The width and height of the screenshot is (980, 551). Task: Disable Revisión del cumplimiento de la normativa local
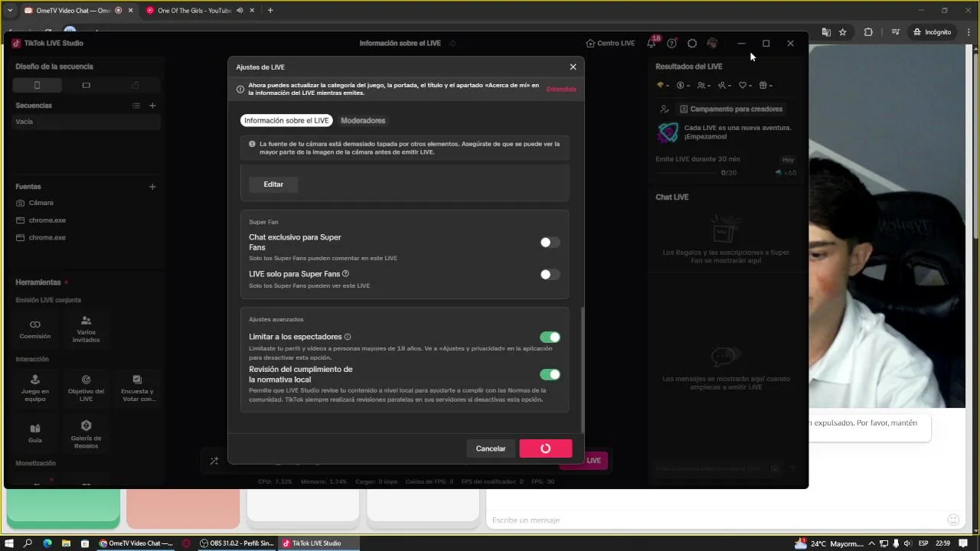tap(550, 374)
